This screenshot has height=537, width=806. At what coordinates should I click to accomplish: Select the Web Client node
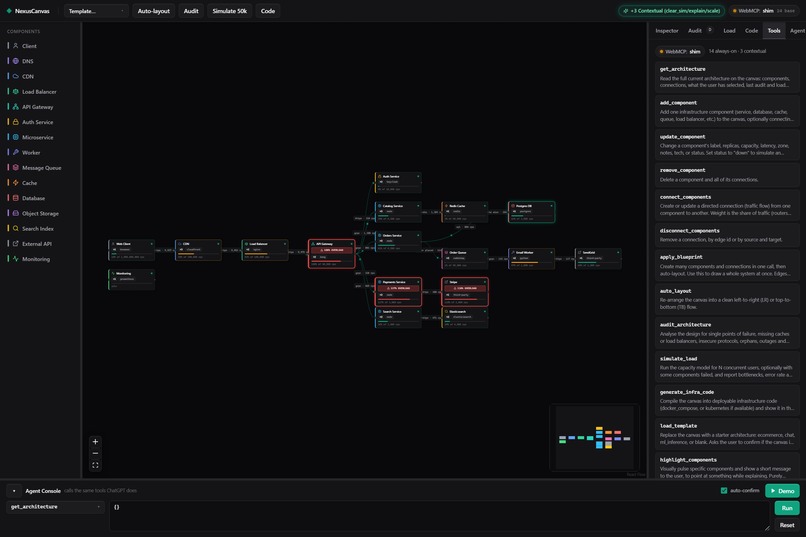click(x=132, y=250)
